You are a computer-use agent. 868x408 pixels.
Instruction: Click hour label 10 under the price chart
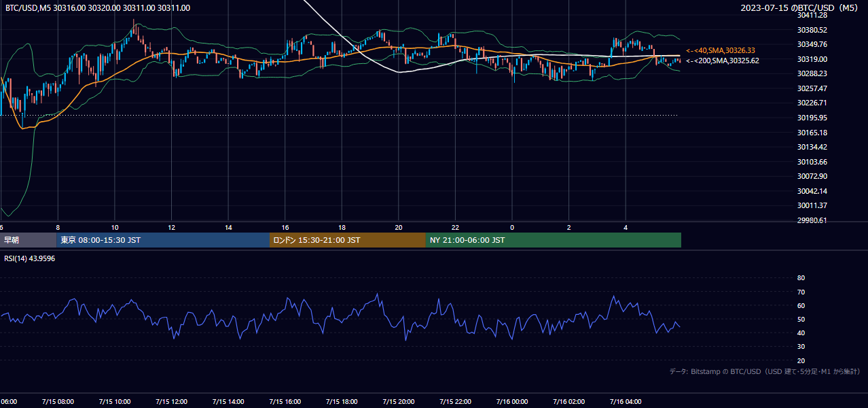[115, 227]
